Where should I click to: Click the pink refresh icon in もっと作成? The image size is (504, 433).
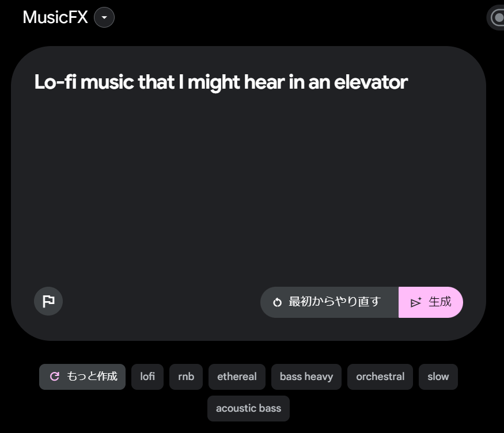point(55,377)
